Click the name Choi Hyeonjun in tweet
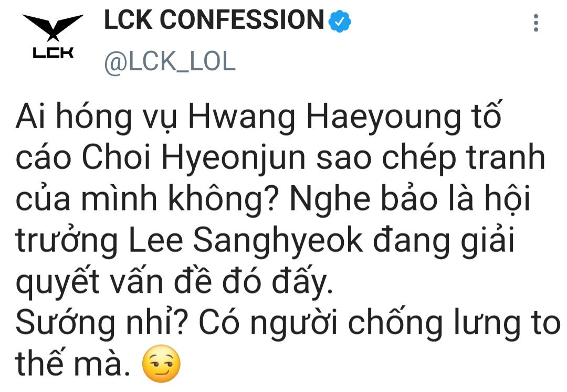The width and height of the screenshot is (567, 392). click(194, 159)
